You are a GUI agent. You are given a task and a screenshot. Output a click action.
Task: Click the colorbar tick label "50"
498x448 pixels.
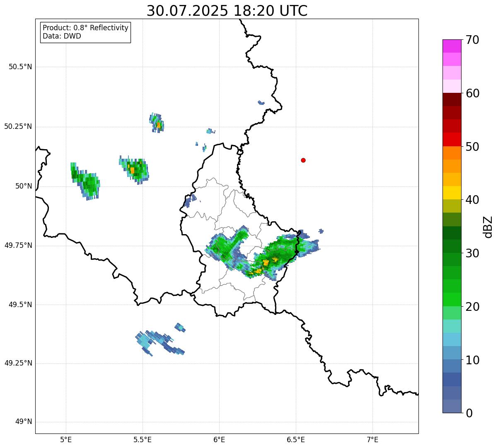tap(472, 147)
